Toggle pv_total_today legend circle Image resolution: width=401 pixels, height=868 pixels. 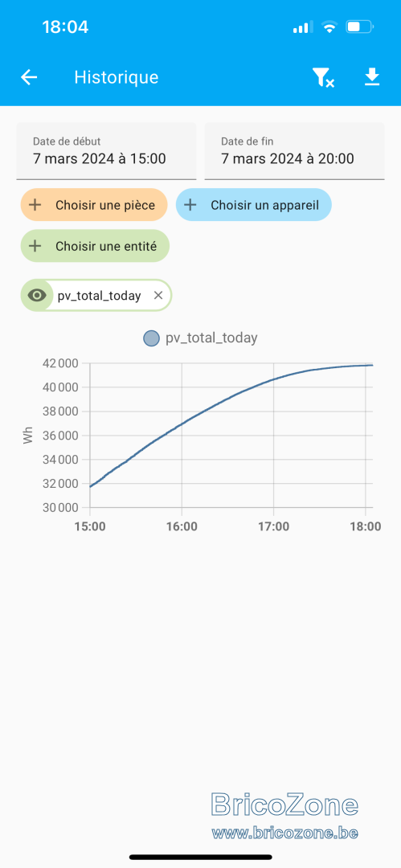(x=151, y=338)
